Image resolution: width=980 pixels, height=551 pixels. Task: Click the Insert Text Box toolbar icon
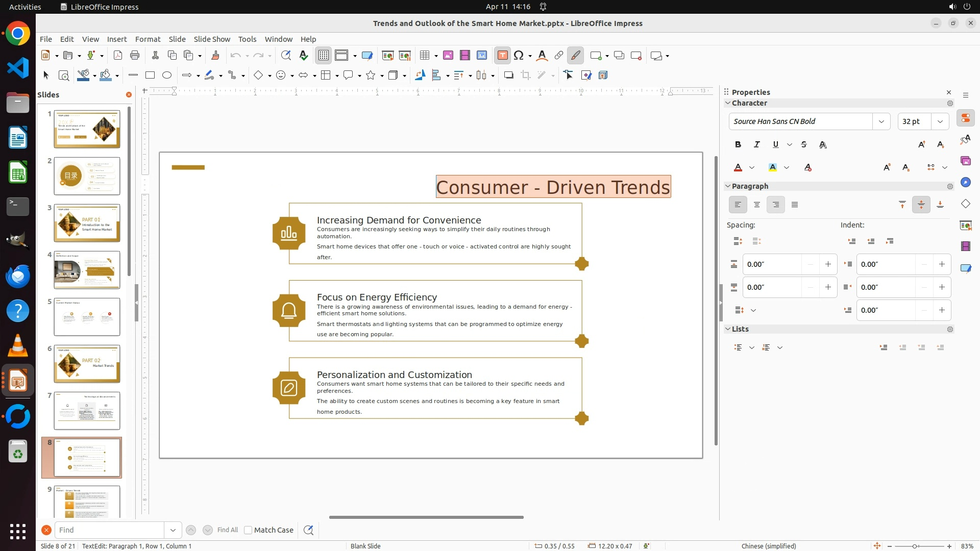click(502, 56)
